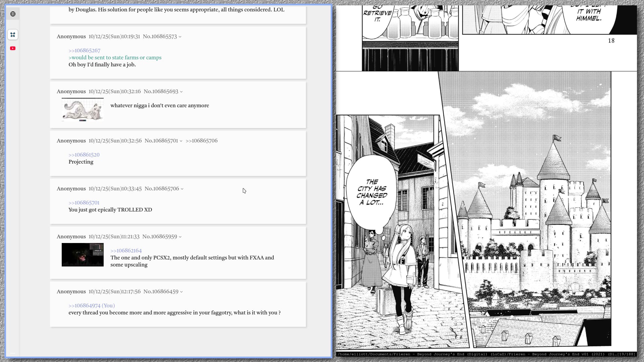Image resolution: width=644 pixels, height=362 pixels.
Task: Expand post menu arrow for No.106865959
Action: click(180, 237)
